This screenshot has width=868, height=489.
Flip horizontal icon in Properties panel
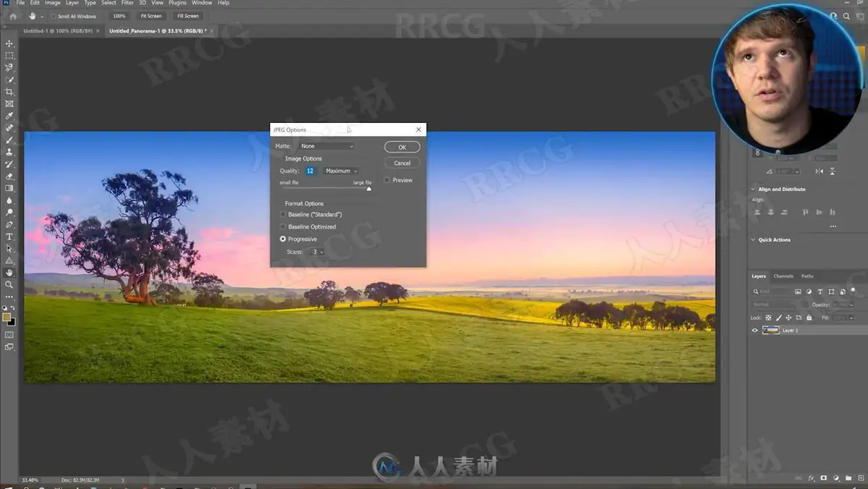tap(820, 171)
